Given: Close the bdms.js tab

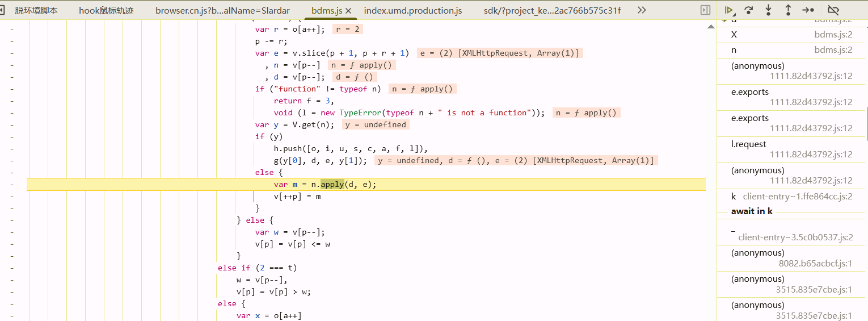Looking at the screenshot, I should coord(348,11).
